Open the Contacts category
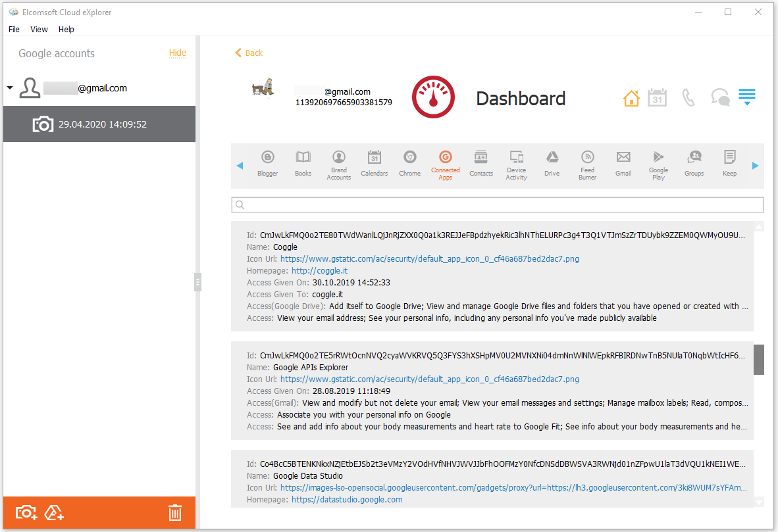Viewport: 778px width, 532px height. click(x=480, y=164)
